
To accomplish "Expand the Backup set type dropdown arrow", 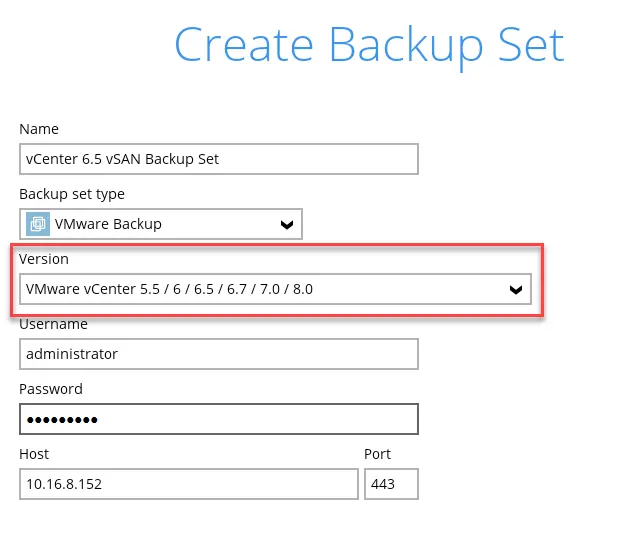I will pyautogui.click(x=286, y=225).
